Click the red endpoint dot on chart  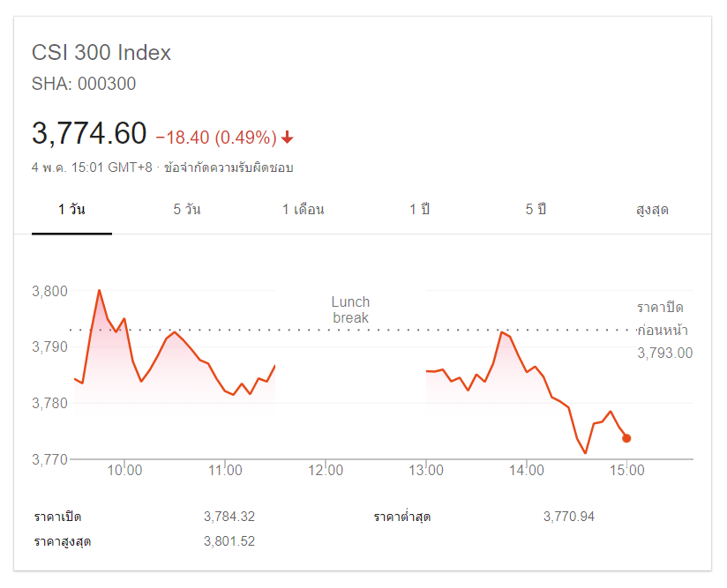pyautogui.click(x=626, y=438)
